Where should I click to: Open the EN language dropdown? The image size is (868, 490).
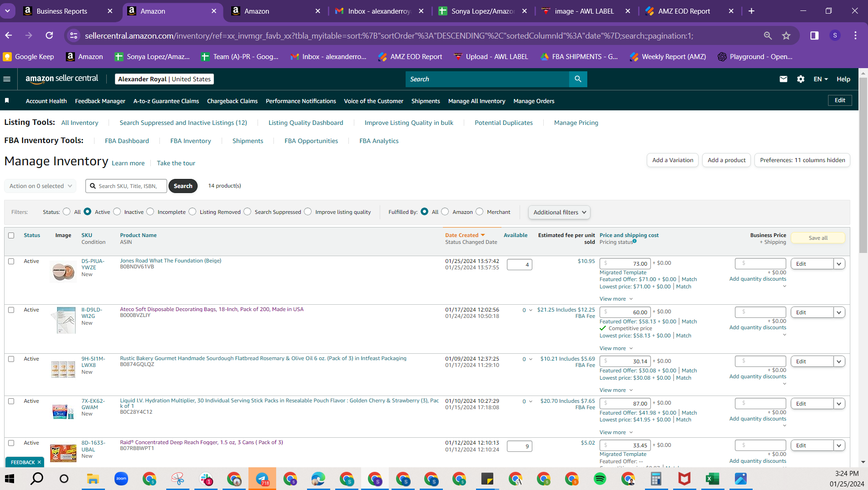[821, 79]
